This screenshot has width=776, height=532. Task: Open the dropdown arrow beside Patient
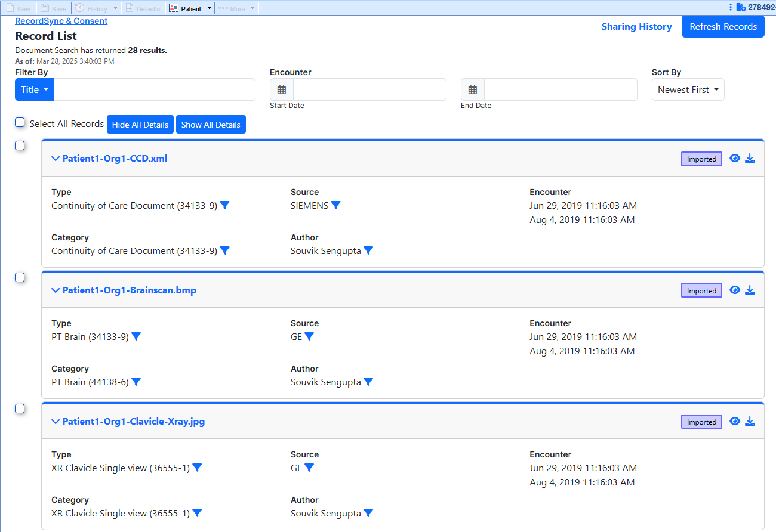pyautogui.click(x=209, y=8)
